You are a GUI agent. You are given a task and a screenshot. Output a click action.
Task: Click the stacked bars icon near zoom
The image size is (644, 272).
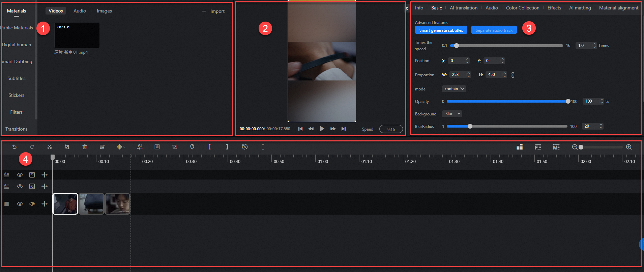pos(520,147)
